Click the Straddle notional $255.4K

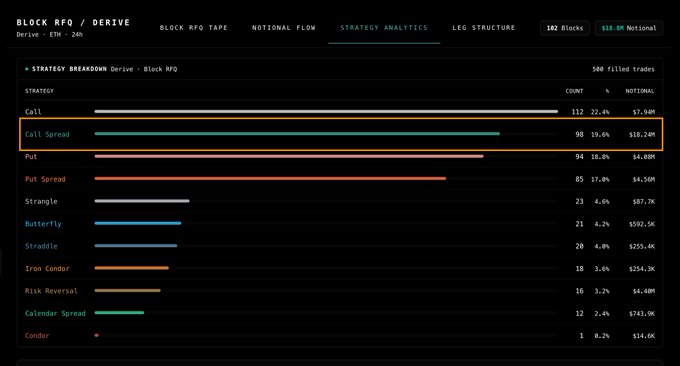point(642,246)
